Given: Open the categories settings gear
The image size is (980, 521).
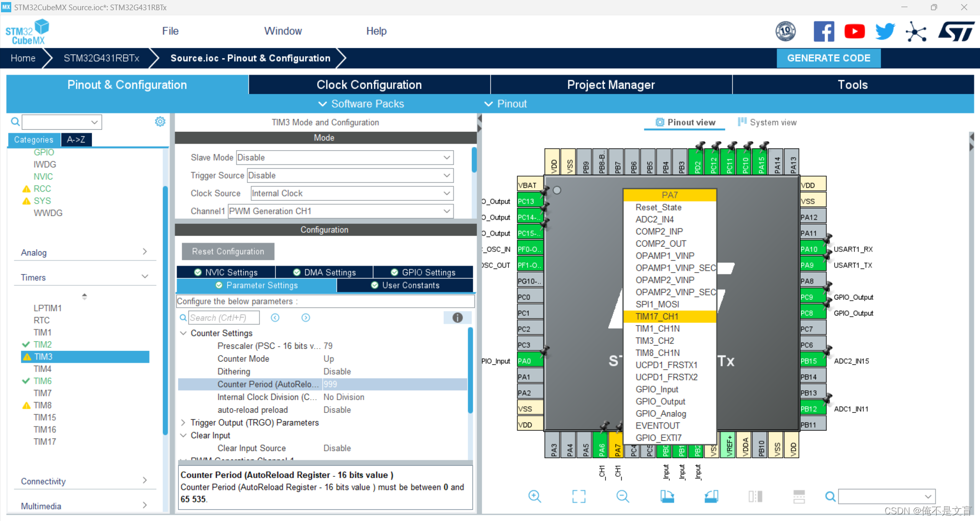Looking at the screenshot, I should (160, 122).
